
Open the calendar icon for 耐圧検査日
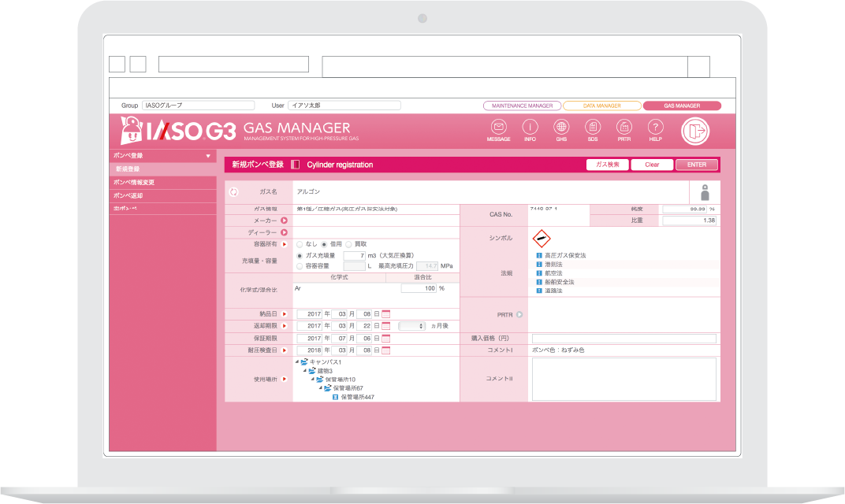pos(386,350)
